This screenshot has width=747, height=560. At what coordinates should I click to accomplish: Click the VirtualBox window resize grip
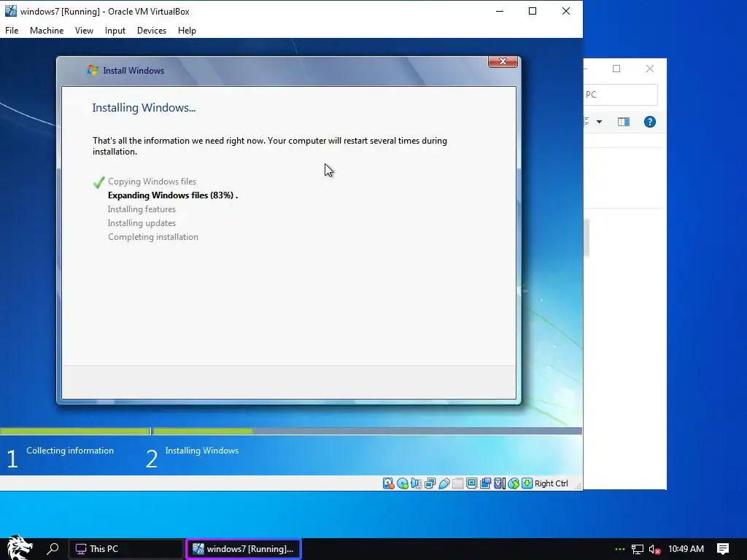(578, 486)
